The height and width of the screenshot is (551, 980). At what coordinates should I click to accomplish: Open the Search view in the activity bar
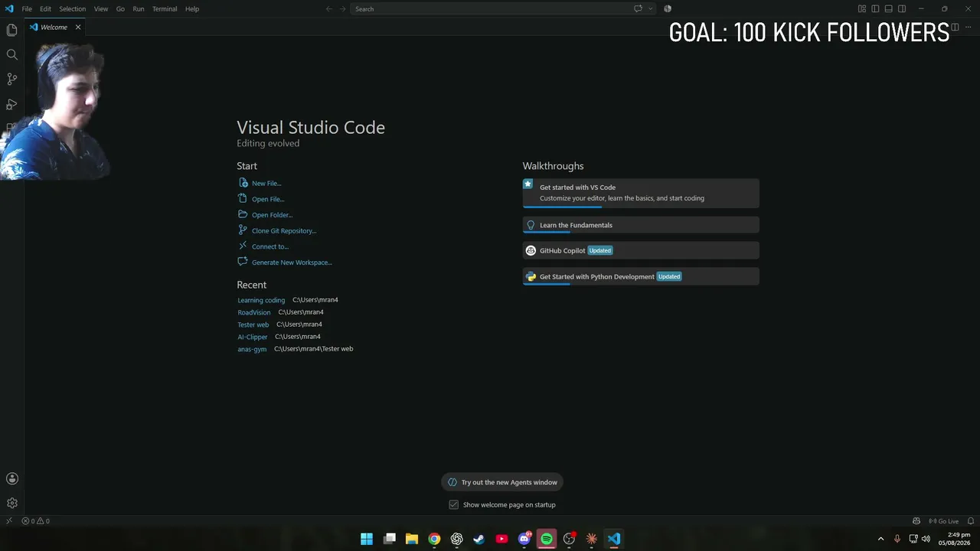(11, 54)
